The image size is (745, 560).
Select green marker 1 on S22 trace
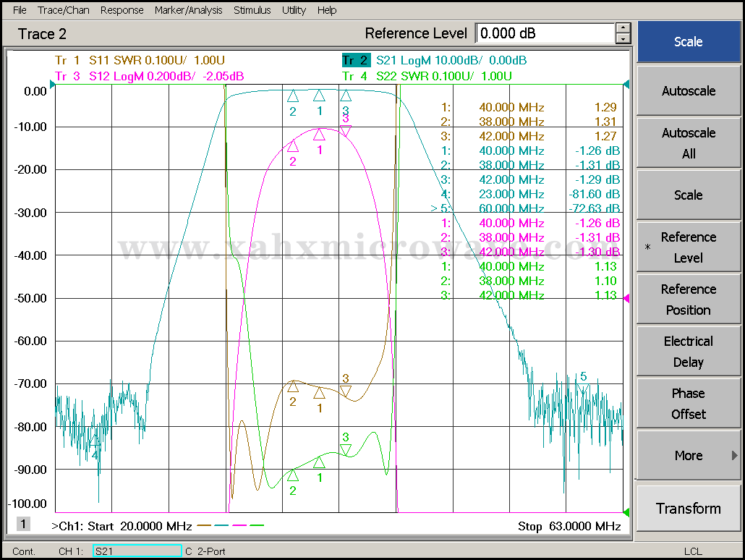319,462
